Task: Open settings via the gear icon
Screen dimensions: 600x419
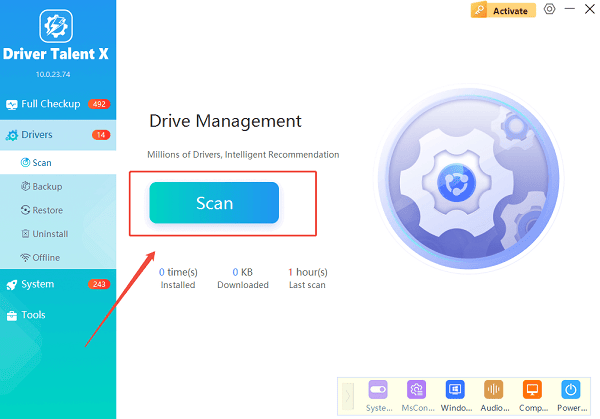Action: tap(549, 9)
